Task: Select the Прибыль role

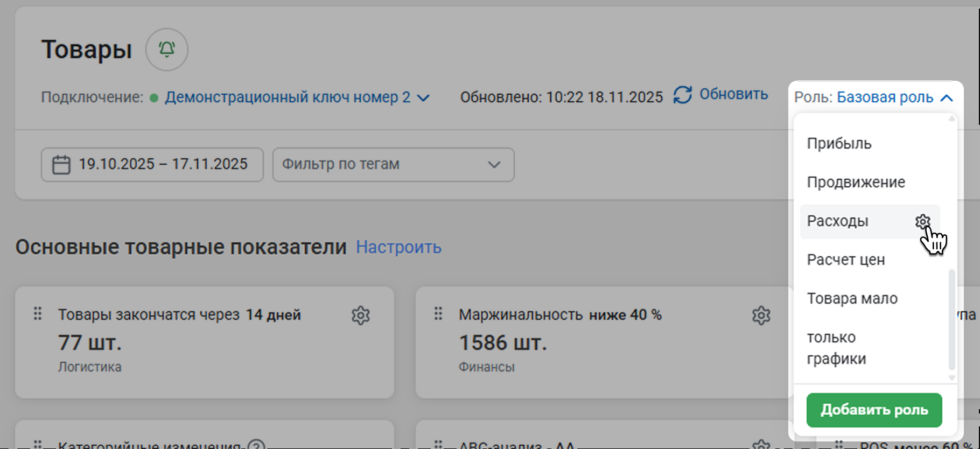Action: pyautogui.click(x=839, y=144)
